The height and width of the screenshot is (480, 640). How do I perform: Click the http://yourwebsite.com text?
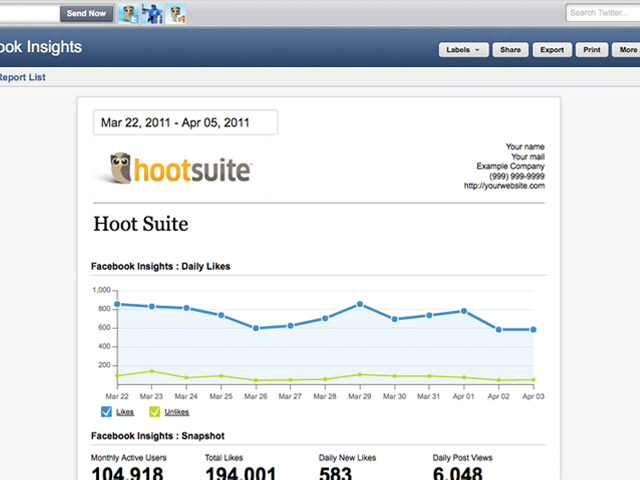point(504,186)
